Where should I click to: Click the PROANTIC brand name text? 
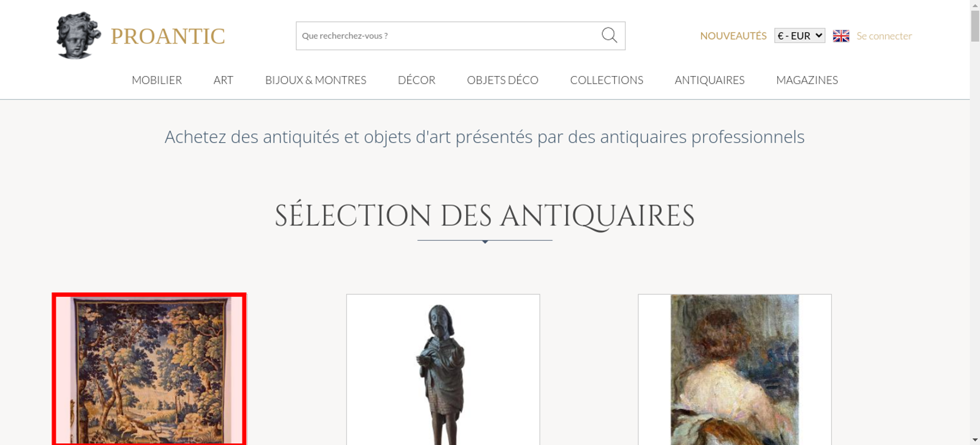click(168, 36)
